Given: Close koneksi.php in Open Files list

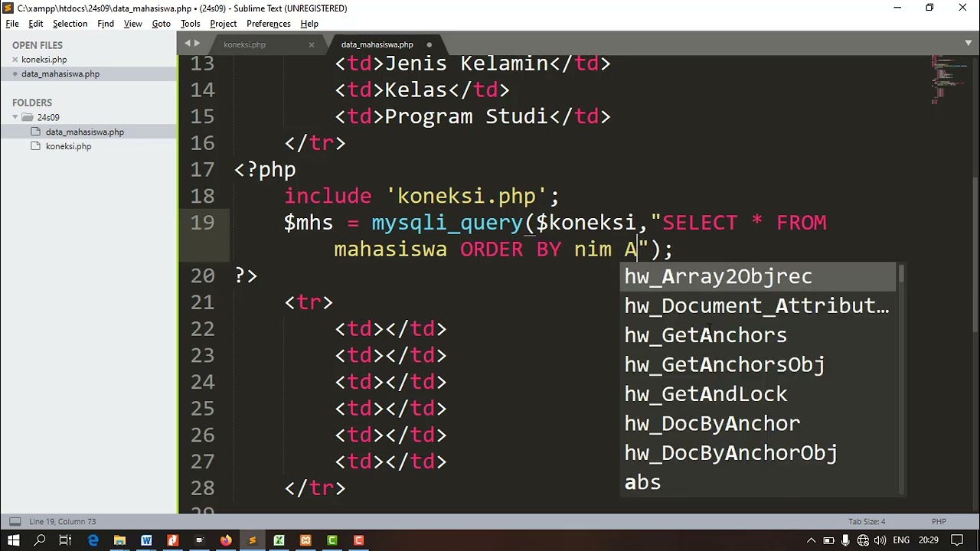Looking at the screenshot, I should tap(15, 60).
